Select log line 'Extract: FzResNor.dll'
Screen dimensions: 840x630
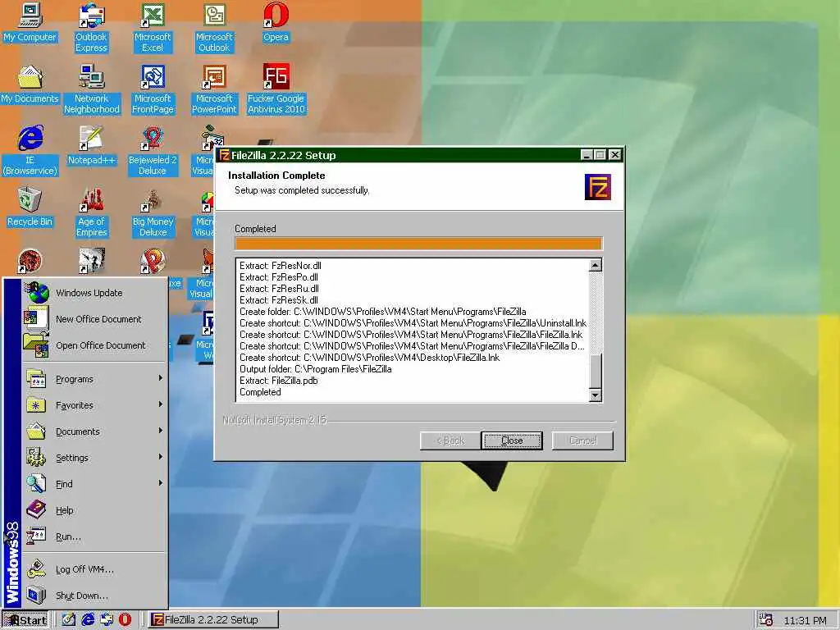pos(281,266)
